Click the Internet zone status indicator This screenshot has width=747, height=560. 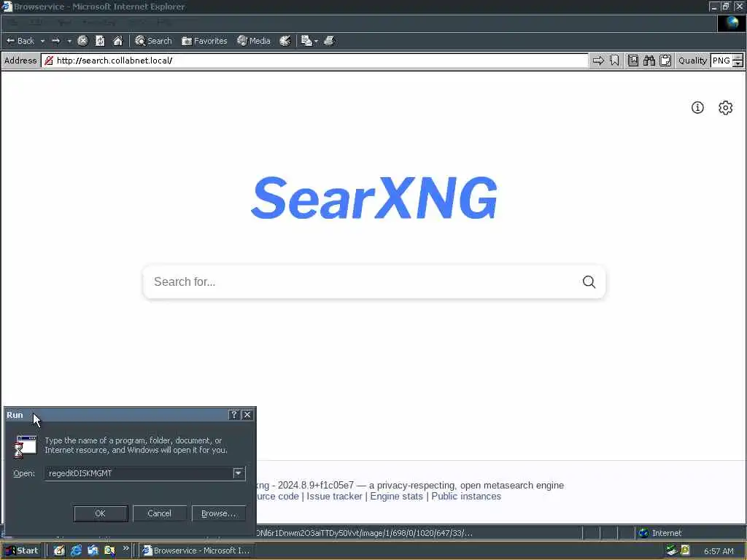pyautogui.click(x=659, y=533)
